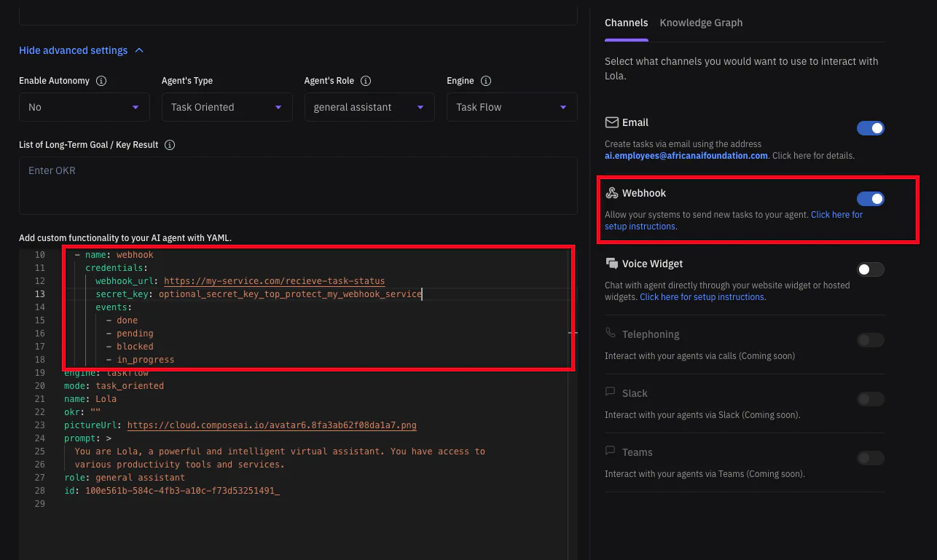Expand the Engine Task Flow dropdown

tap(511, 107)
